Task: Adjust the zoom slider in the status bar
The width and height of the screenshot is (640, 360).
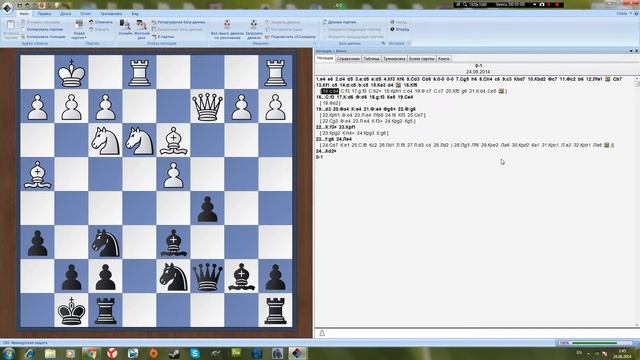Action: pyautogui.click(x=596, y=343)
